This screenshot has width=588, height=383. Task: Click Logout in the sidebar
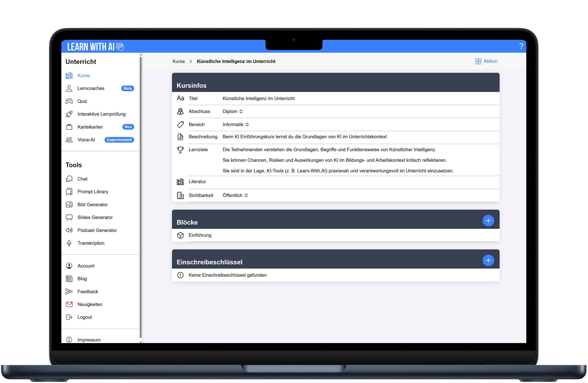[85, 317]
